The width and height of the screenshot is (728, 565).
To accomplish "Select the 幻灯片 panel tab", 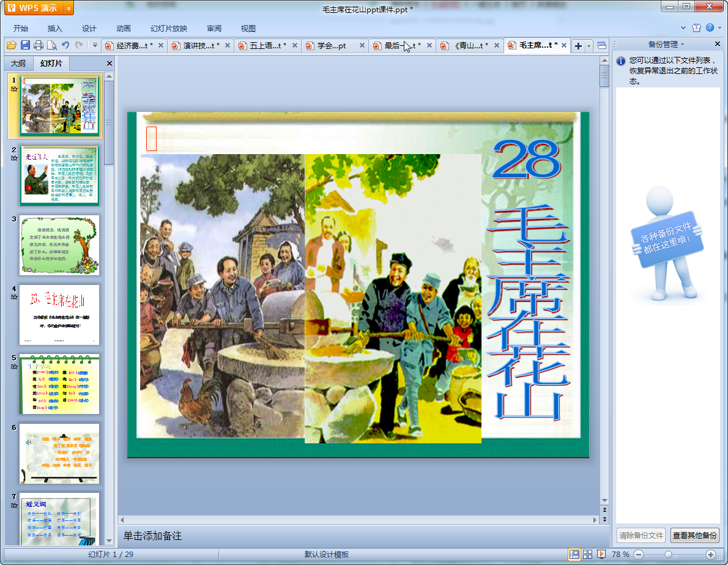I will coord(51,63).
